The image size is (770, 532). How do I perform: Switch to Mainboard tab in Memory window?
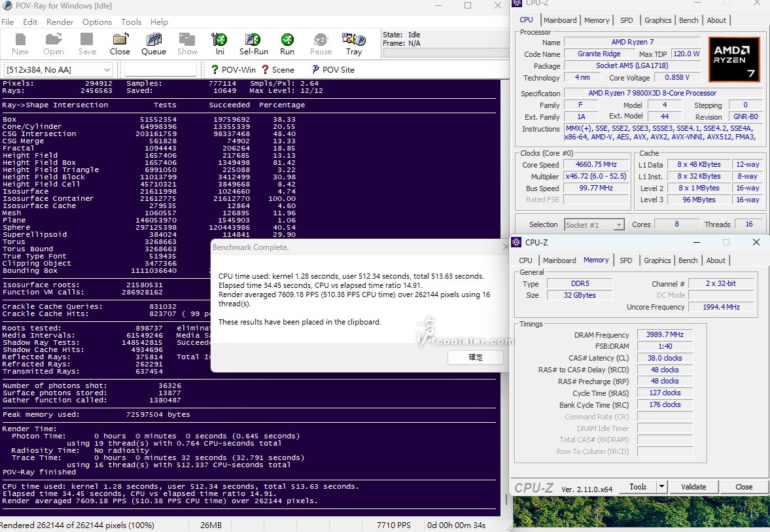click(559, 260)
